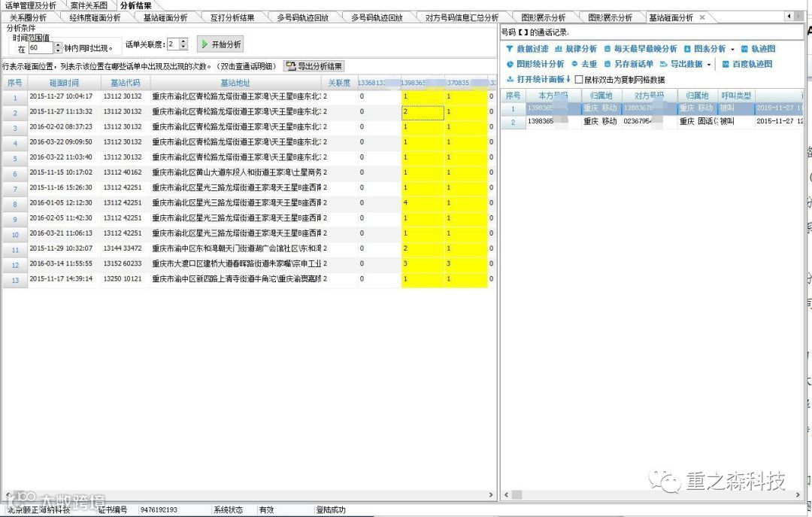Decrease the 话单关联度 spinner value
Screen dimensions: 812x517
click(183, 47)
